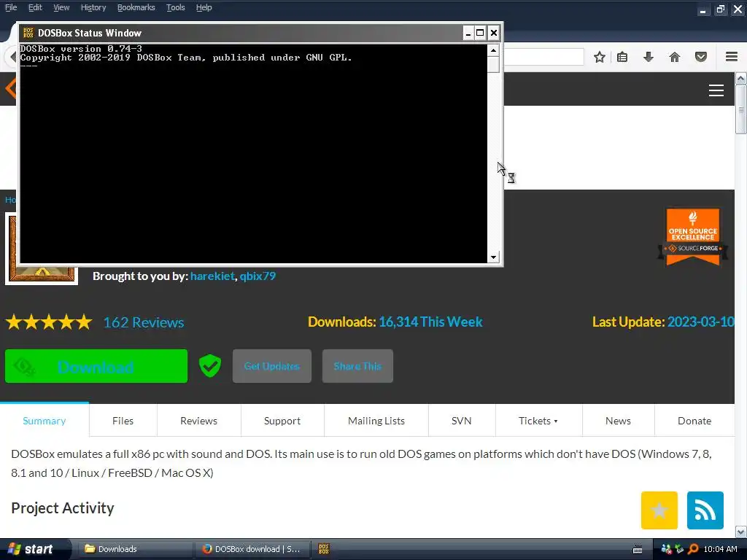Click the browser page scroll down arrow
Viewport: 747px width, 560px height.
741,532
